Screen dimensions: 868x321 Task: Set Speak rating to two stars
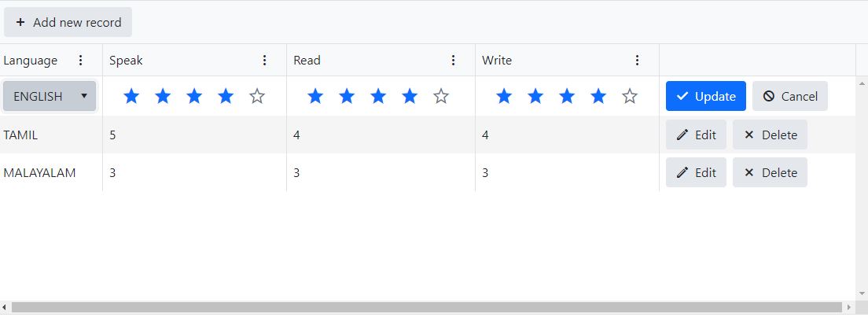[x=163, y=96]
